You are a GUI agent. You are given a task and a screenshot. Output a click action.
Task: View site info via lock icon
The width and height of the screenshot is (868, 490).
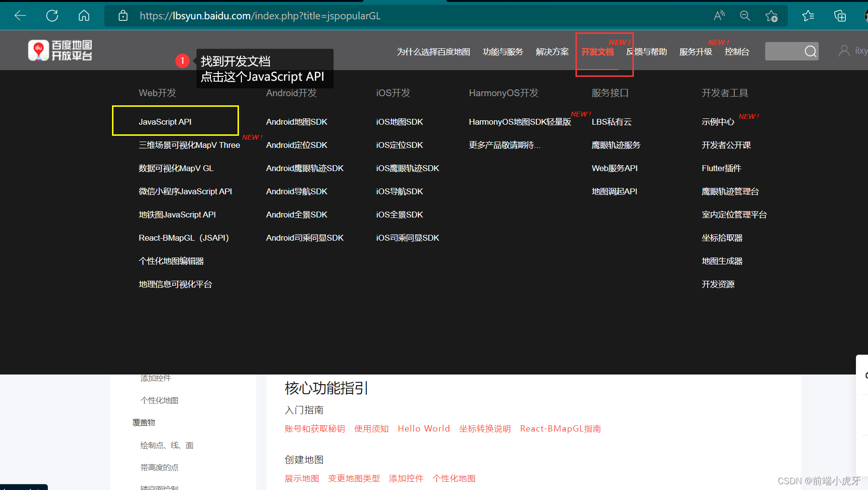[x=123, y=16]
